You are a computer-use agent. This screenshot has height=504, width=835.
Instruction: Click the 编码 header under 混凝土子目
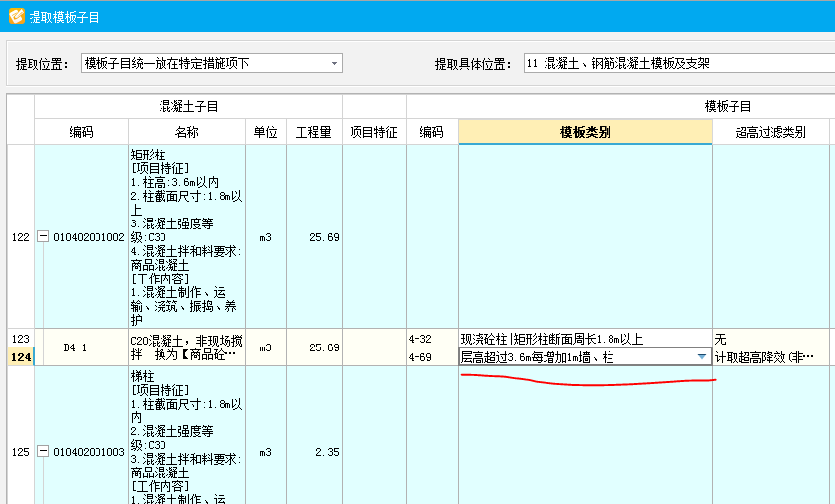[x=82, y=132]
